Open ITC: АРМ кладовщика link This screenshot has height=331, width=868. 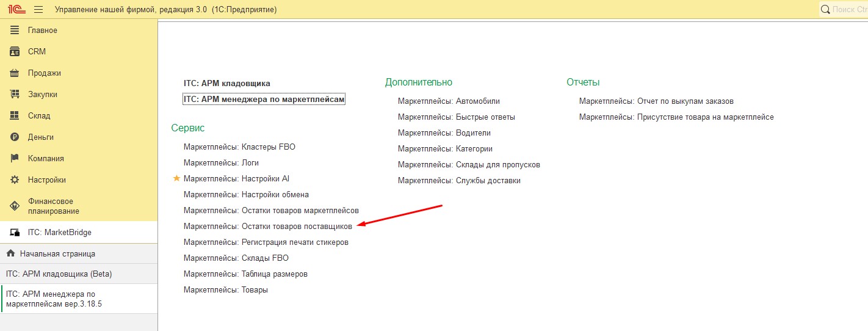click(x=227, y=83)
